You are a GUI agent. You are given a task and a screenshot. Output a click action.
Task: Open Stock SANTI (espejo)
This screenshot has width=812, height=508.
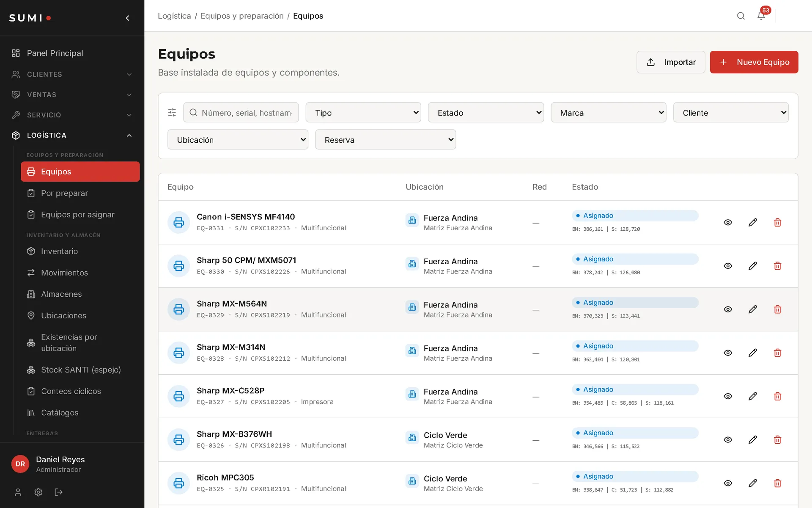80,370
